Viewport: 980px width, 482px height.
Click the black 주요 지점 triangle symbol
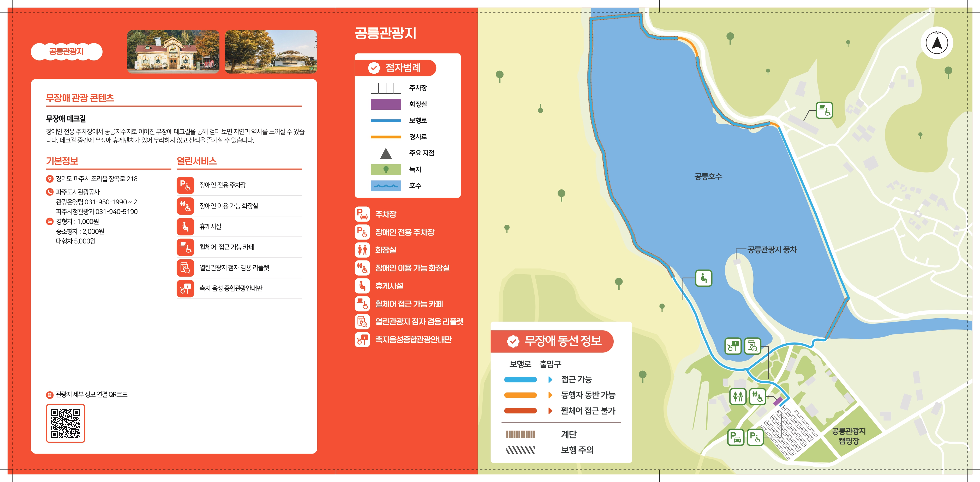point(386,153)
